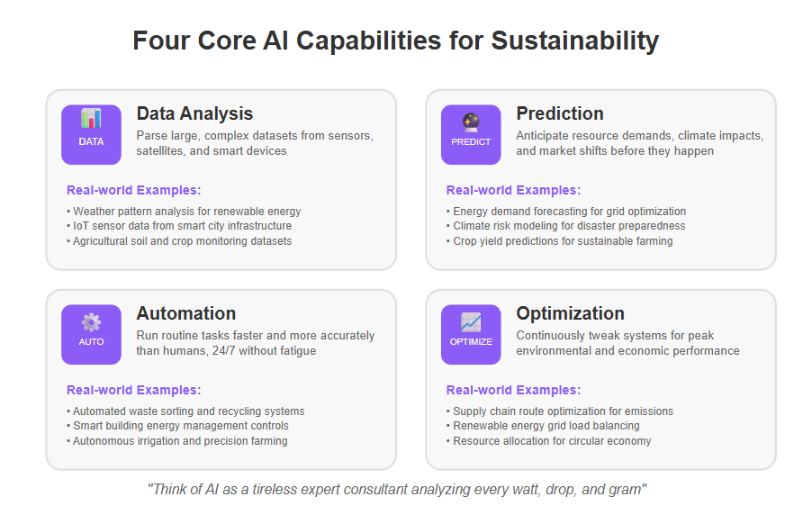Select the Prediction card heading
The width and height of the screenshot is (812, 515).
click(x=560, y=113)
